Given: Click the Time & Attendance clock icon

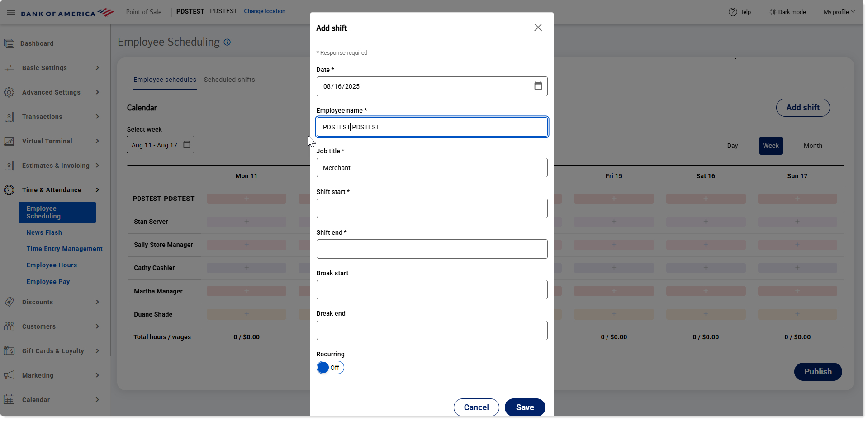Looking at the screenshot, I should 9,190.
